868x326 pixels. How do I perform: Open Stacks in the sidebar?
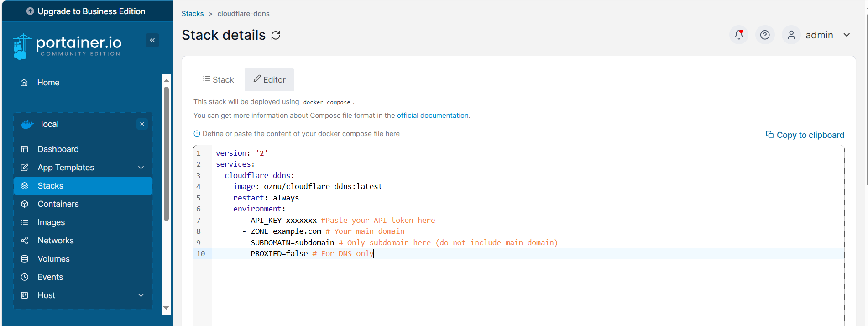tap(83, 186)
